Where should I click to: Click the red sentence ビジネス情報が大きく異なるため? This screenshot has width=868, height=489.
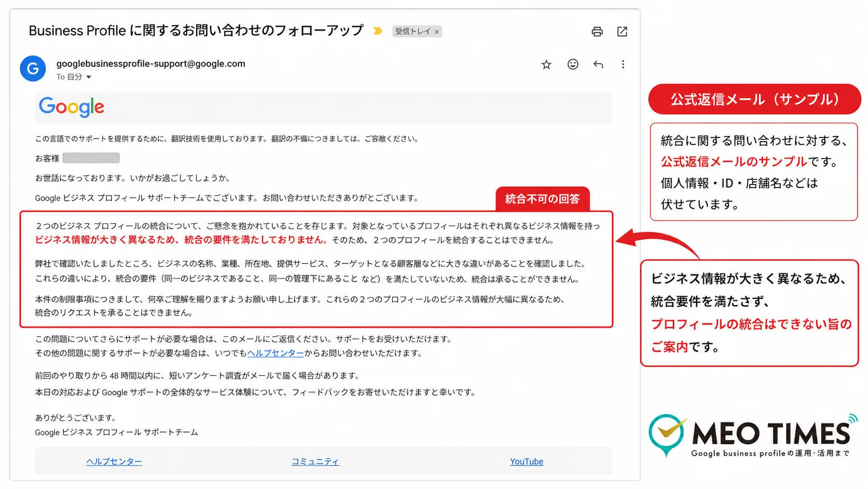point(181,240)
